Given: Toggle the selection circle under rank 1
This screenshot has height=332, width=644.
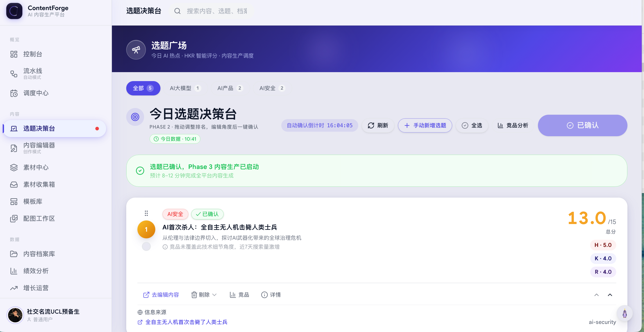Looking at the screenshot, I should [x=146, y=246].
